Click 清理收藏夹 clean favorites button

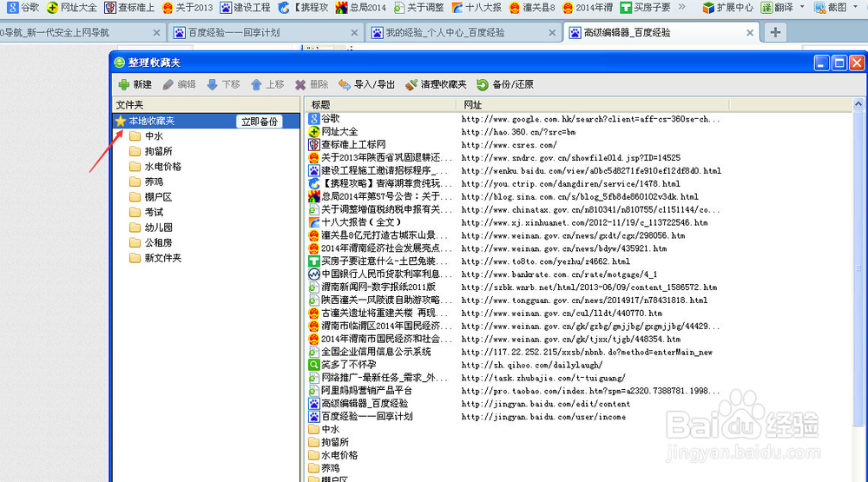point(436,84)
